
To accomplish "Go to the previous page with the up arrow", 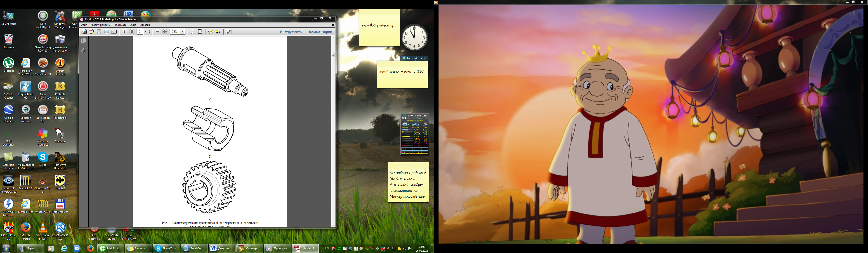I will click(124, 32).
